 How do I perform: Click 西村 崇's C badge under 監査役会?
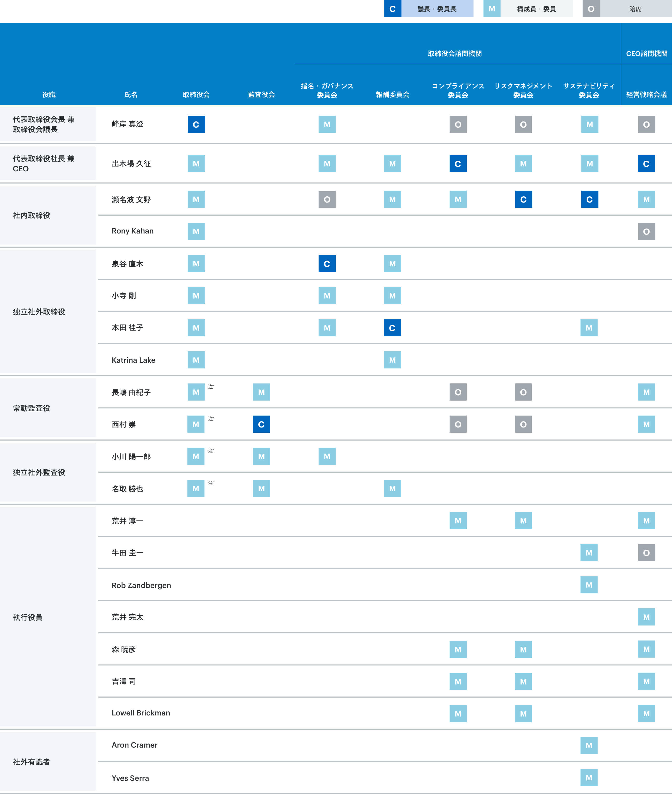tap(261, 424)
